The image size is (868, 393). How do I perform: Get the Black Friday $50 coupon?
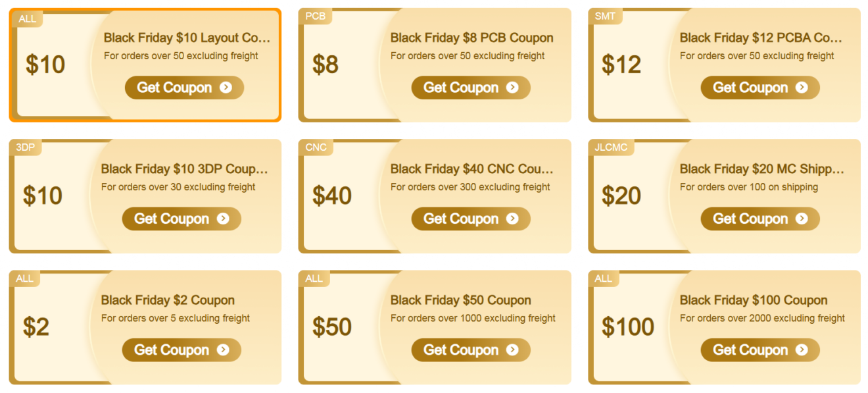pyautogui.click(x=470, y=350)
